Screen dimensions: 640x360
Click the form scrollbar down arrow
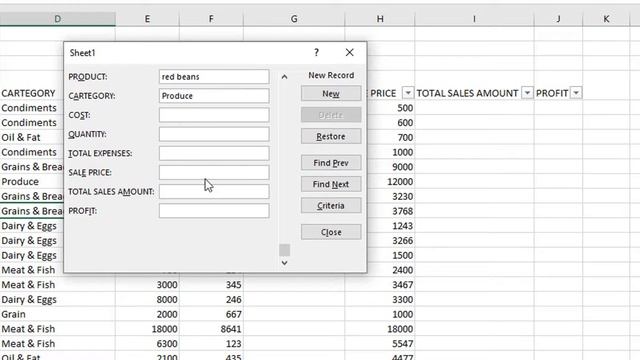[x=284, y=263]
